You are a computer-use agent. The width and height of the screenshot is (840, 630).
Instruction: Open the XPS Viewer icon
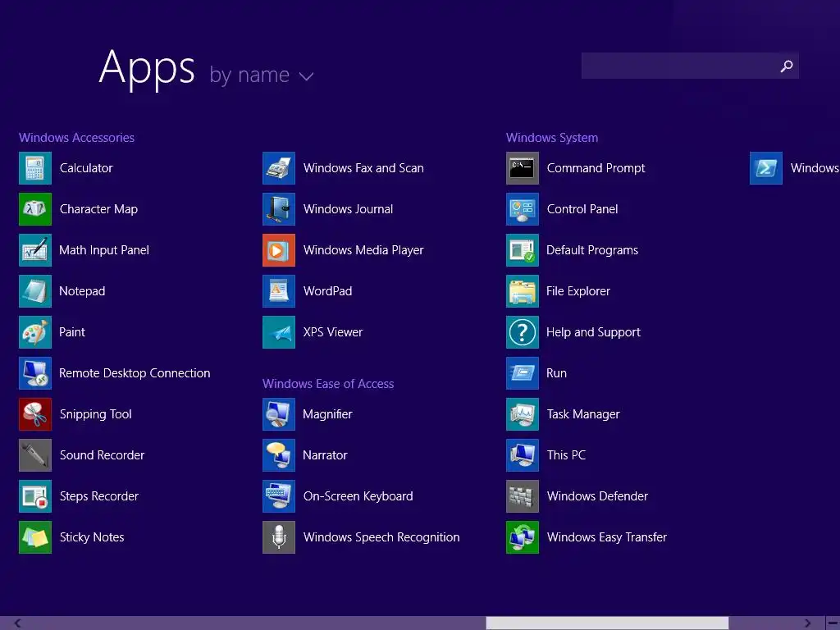pos(279,332)
